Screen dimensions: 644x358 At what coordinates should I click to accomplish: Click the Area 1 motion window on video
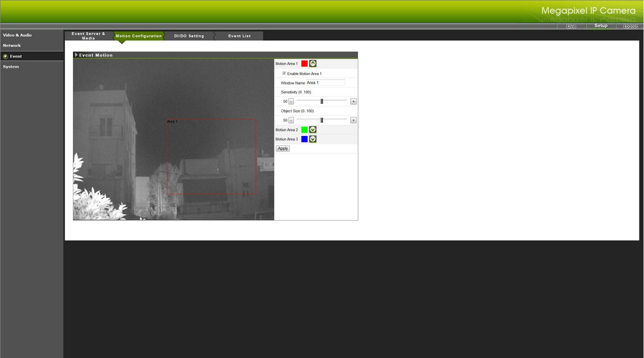pyautogui.click(x=212, y=157)
